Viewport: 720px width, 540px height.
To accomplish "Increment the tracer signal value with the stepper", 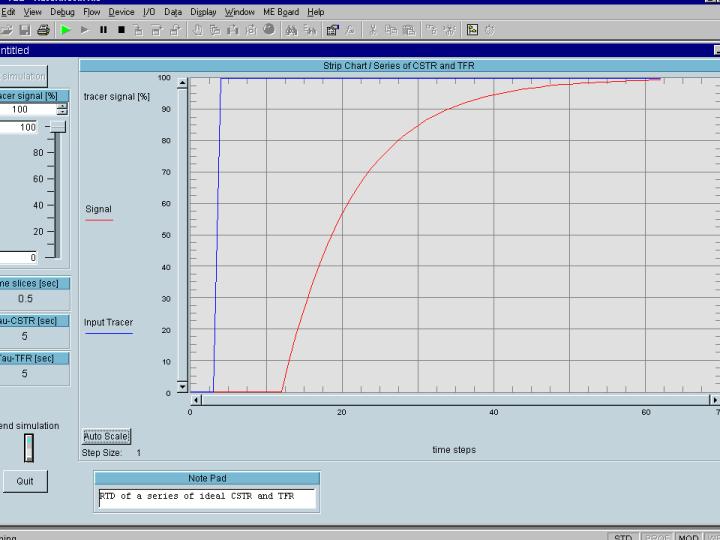I will pos(62,106).
